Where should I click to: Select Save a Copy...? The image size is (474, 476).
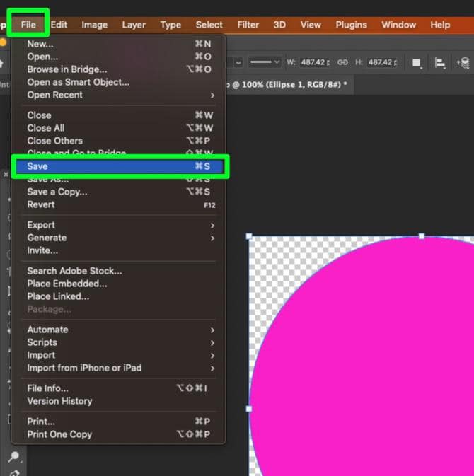[120, 192]
